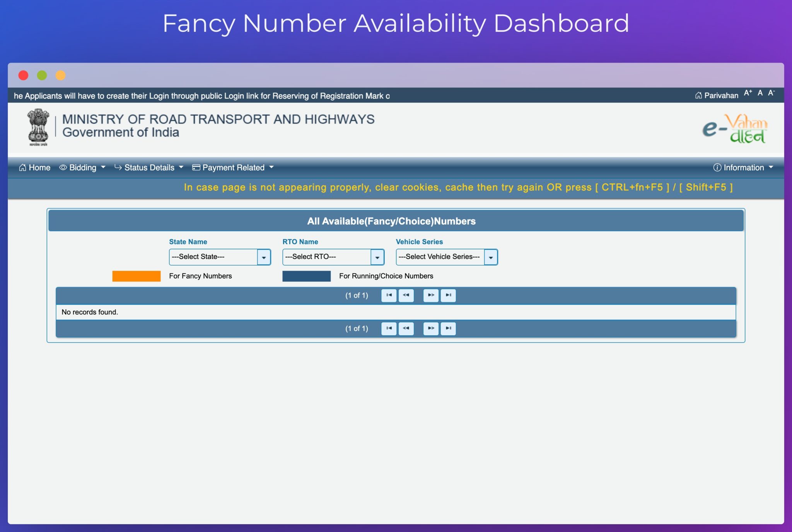Increase font size with the A+ control
Viewport: 792px width, 532px height.
[747, 94]
